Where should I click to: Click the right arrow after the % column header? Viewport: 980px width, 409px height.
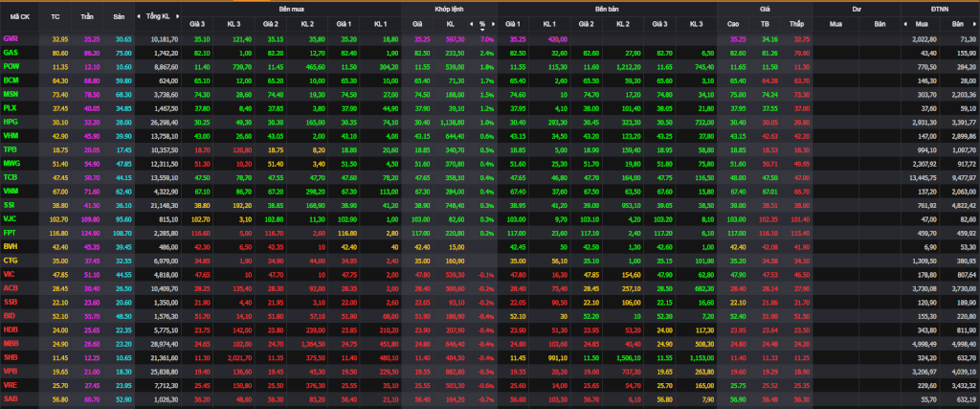(x=493, y=24)
